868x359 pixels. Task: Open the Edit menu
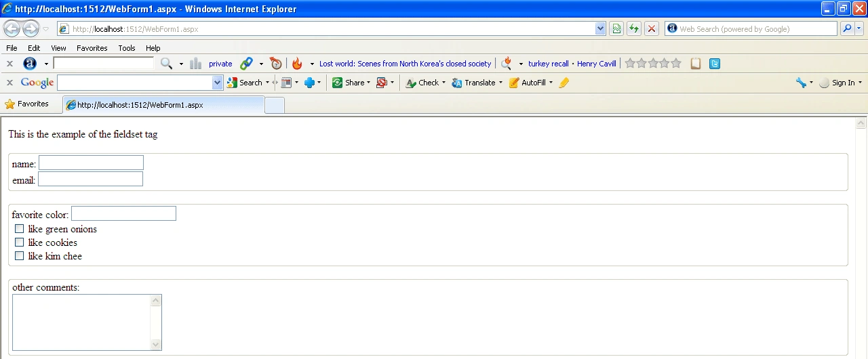[x=34, y=48]
